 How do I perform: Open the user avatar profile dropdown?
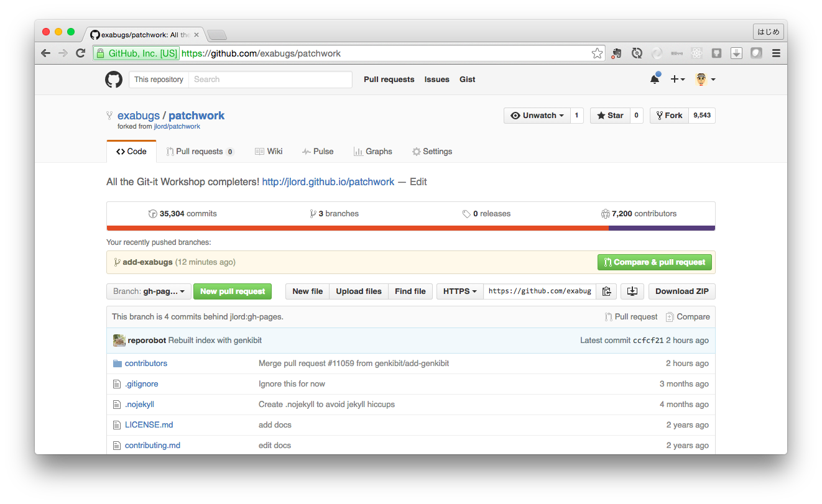[705, 79]
